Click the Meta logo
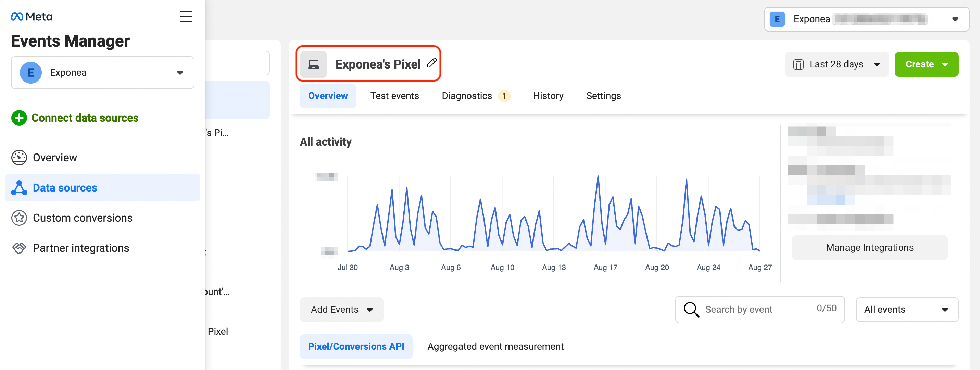Viewport: 980px width, 370px height. (x=32, y=16)
